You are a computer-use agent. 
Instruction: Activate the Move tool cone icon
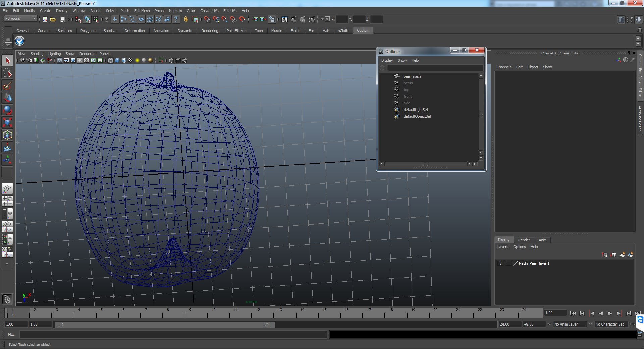click(7, 98)
